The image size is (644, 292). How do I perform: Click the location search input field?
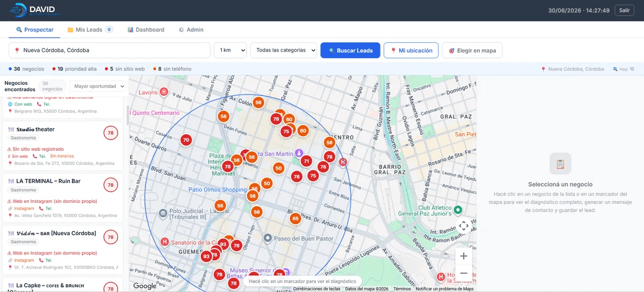coord(109,50)
